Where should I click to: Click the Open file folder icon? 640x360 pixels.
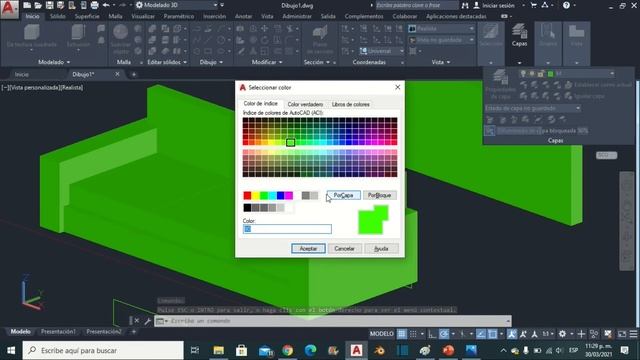38,5
